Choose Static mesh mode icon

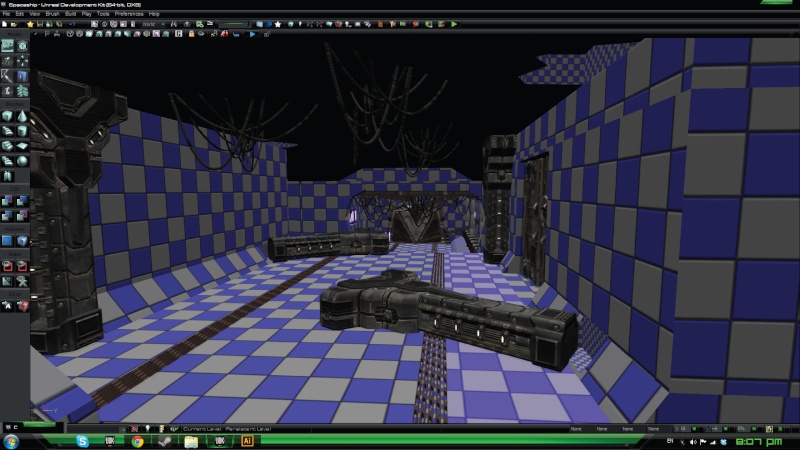pyautogui.click(x=22, y=76)
